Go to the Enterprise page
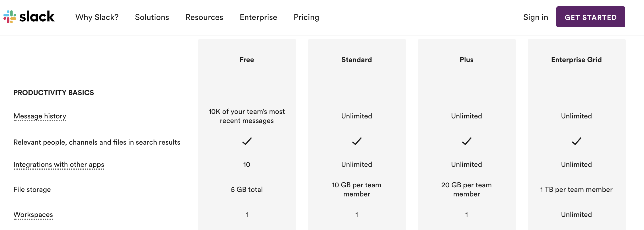The width and height of the screenshot is (644, 230). [x=259, y=17]
